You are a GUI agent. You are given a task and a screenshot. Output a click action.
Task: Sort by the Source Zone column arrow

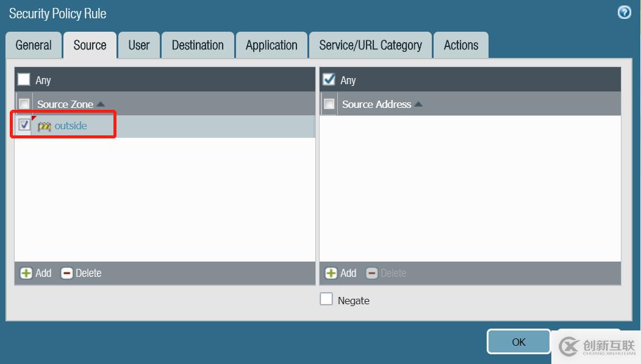coord(101,104)
